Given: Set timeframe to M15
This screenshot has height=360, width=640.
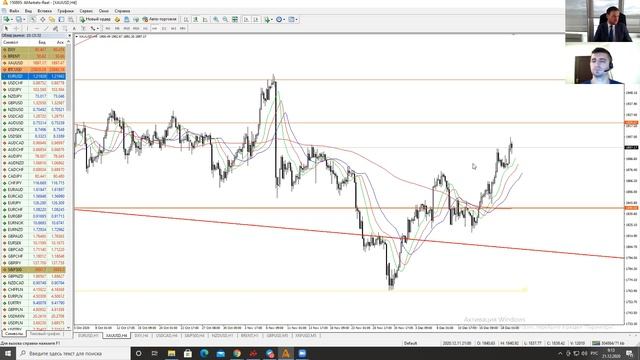Looking at the screenshot, I should pos(127,29).
